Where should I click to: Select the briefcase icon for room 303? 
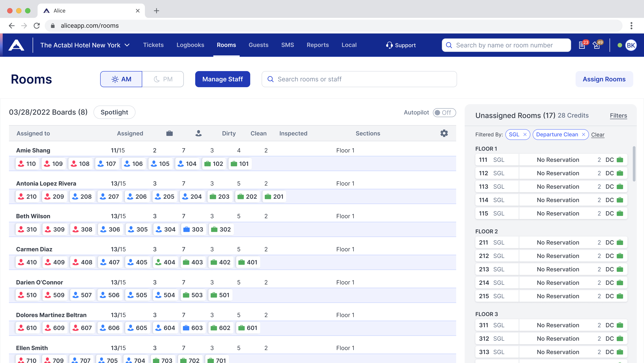186,229
